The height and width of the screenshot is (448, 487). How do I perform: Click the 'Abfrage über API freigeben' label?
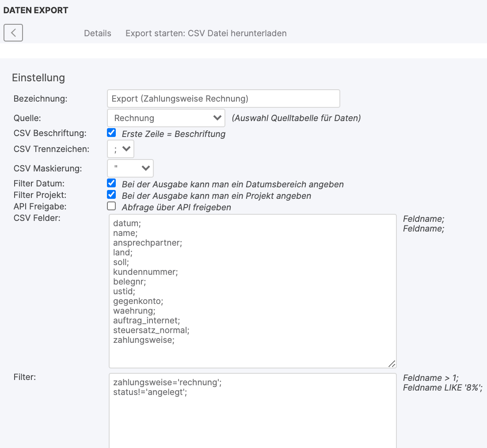tap(176, 207)
